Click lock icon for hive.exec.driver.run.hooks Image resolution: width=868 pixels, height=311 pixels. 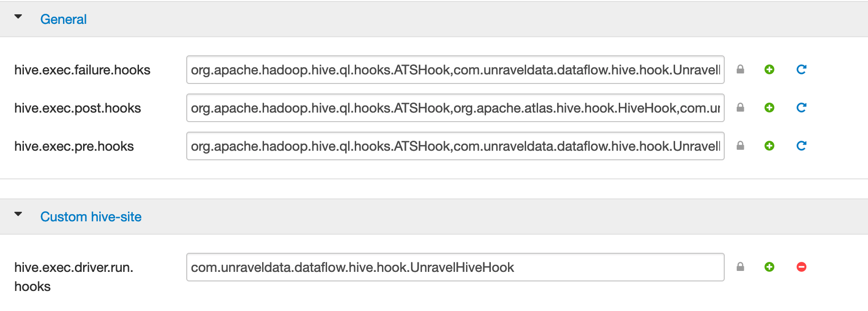740,267
